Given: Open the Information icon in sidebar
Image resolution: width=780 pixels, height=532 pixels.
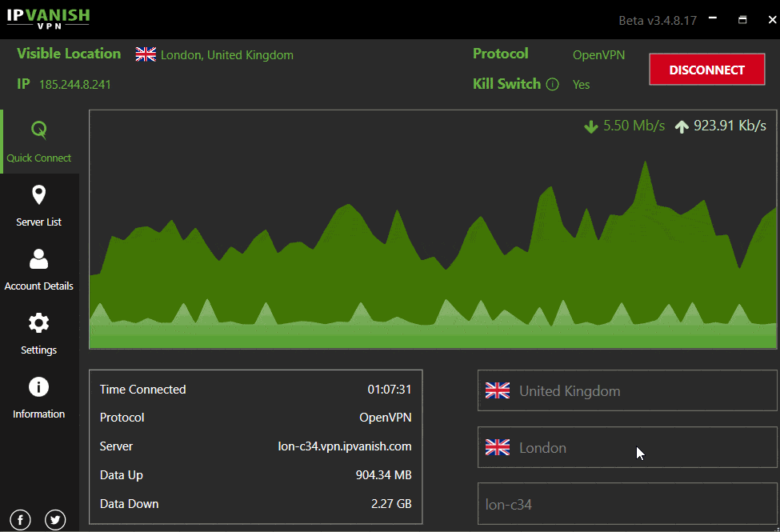Looking at the screenshot, I should coord(39,386).
